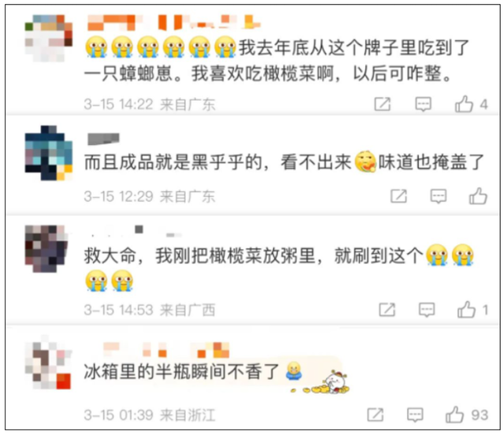
Task: Reply to the 14:22 Guangdong comment
Action: (x=423, y=104)
